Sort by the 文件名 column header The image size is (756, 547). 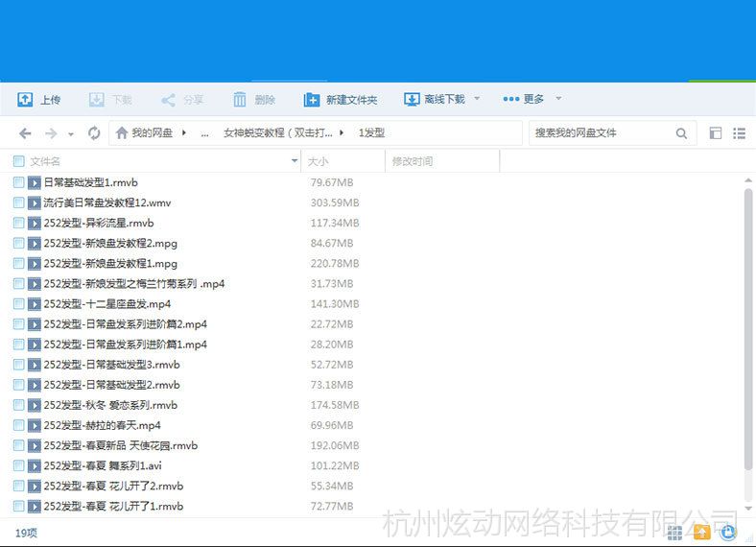(45, 161)
